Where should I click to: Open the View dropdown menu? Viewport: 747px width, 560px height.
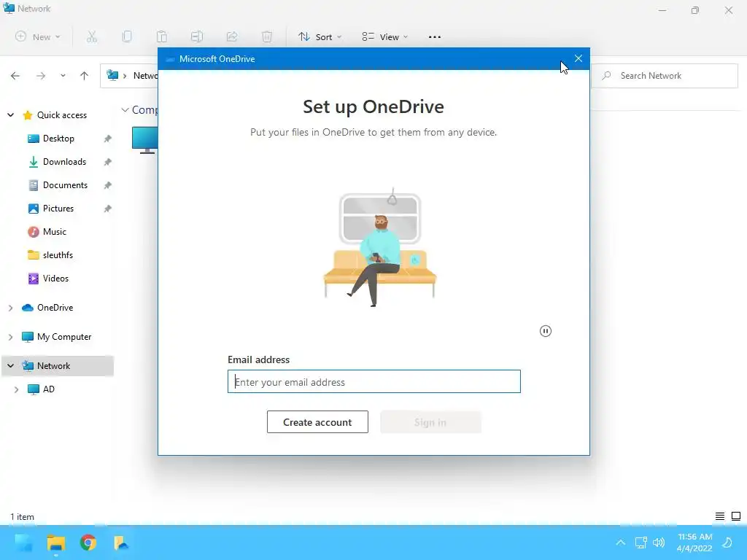click(385, 36)
